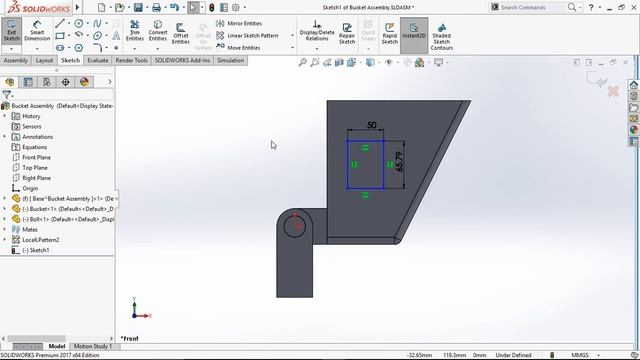Click the Repair Sketch tool
The image size is (640, 360).
click(x=347, y=33)
